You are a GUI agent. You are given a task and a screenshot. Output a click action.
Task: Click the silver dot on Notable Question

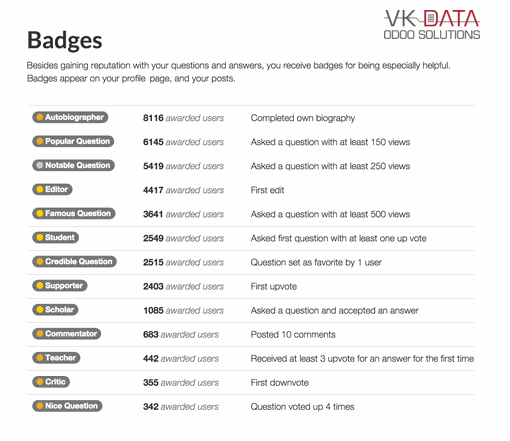(40, 165)
